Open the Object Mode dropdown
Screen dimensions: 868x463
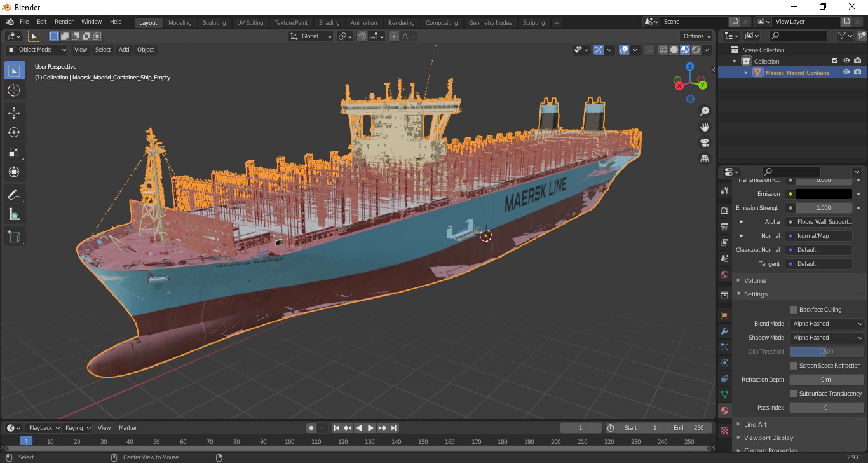(x=37, y=50)
